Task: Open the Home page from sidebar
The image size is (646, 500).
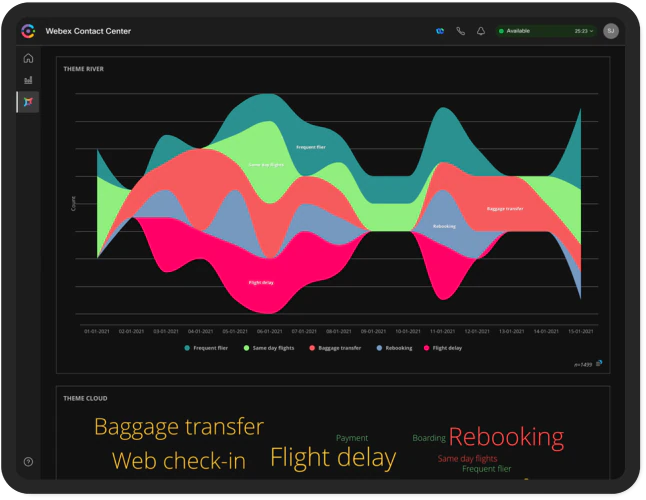Action: (x=28, y=58)
